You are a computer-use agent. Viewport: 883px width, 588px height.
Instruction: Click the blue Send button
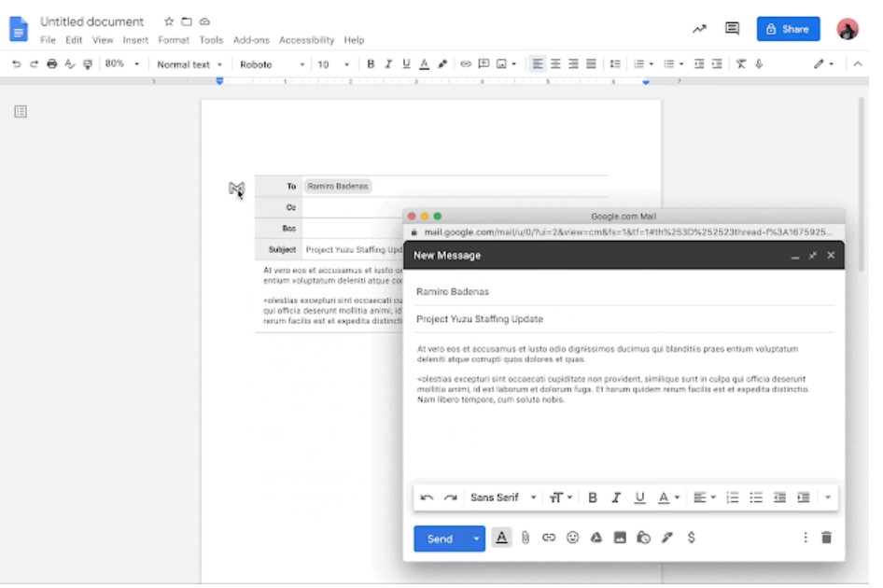[x=440, y=539]
